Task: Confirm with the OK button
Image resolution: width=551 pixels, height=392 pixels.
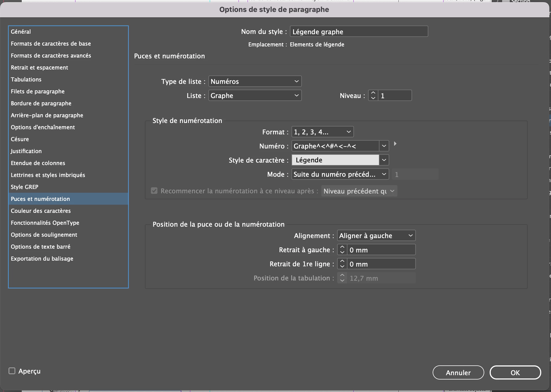Action: tap(515, 372)
